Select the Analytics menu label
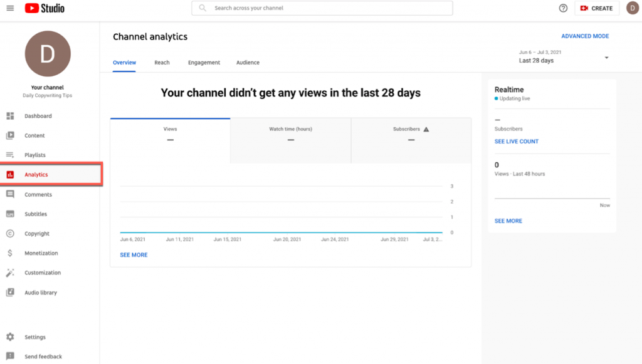The image size is (642, 364). [x=36, y=175]
